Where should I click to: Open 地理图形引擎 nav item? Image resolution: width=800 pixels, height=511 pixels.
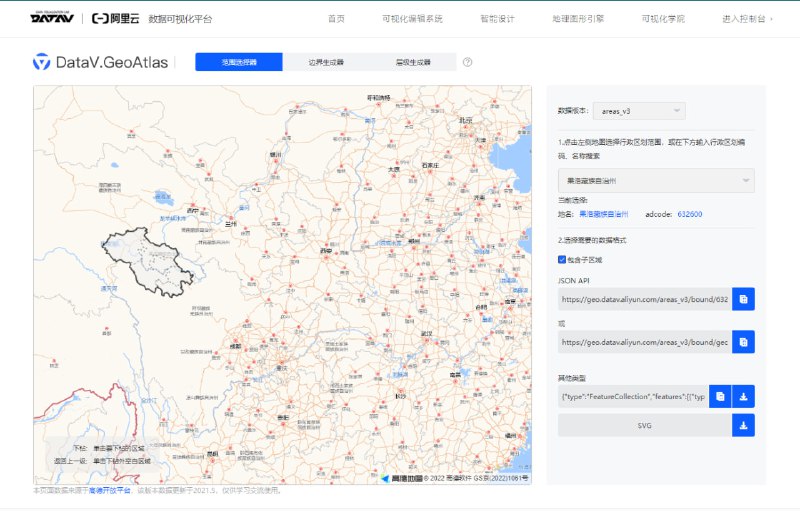pos(578,19)
